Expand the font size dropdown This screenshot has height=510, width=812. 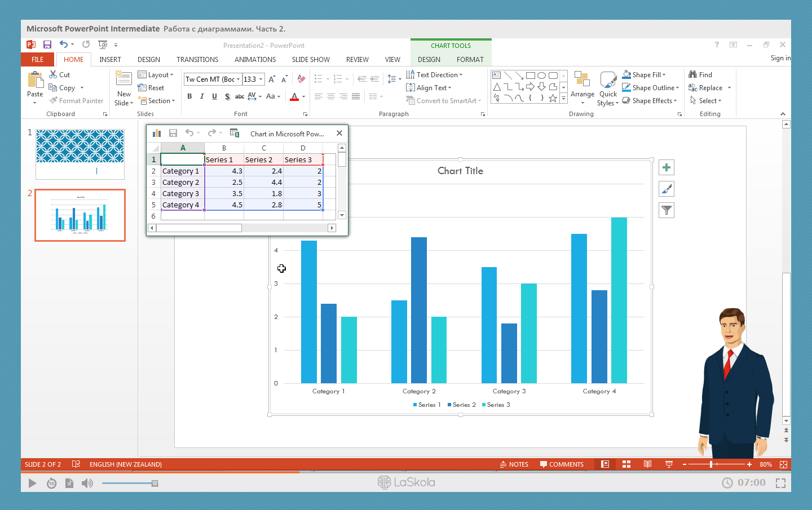[261, 79]
